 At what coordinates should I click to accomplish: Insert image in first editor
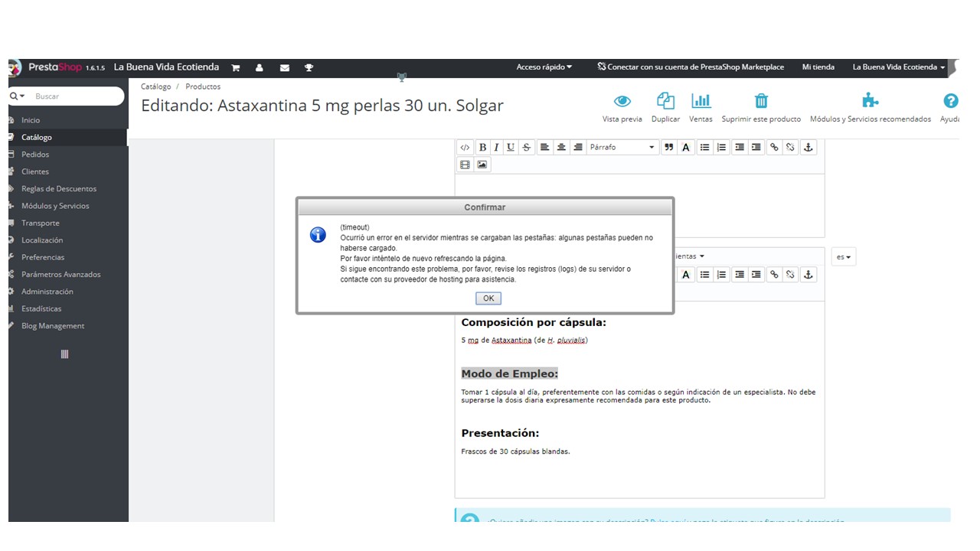pyautogui.click(x=482, y=165)
